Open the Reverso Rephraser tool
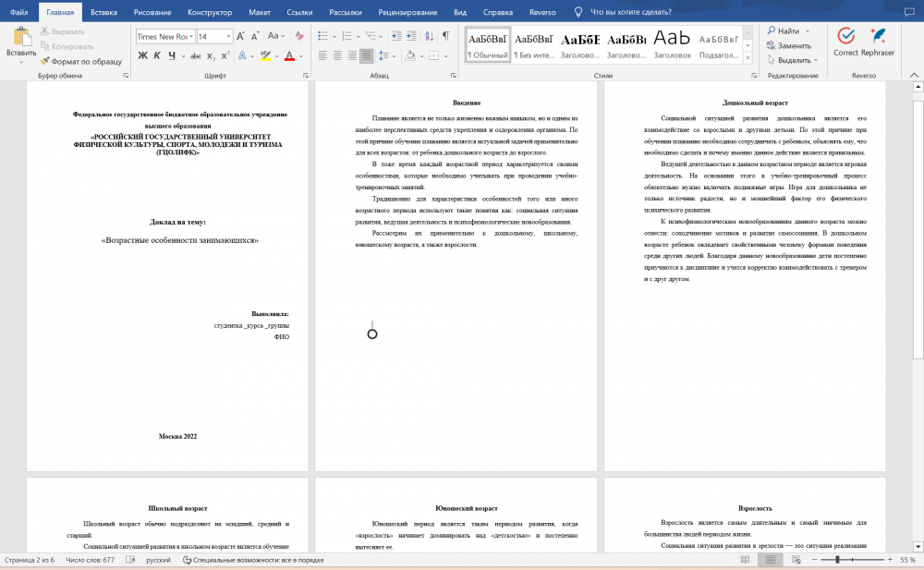 coord(878,43)
